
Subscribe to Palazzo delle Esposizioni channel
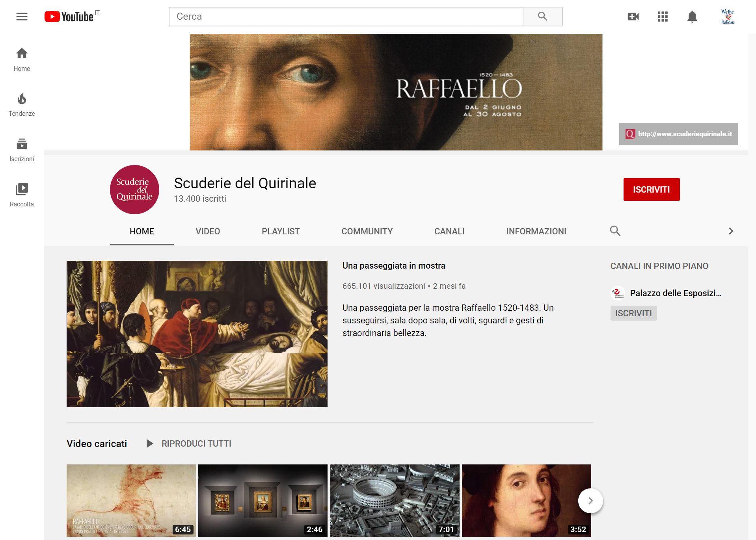click(x=633, y=313)
